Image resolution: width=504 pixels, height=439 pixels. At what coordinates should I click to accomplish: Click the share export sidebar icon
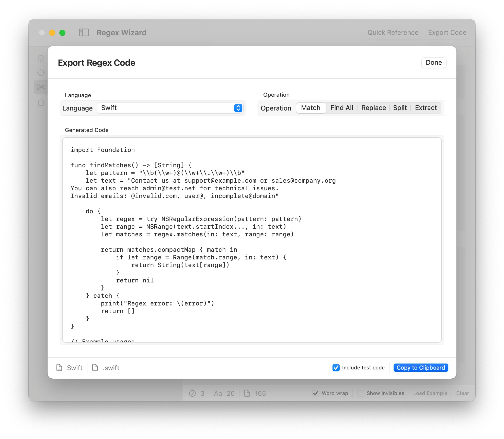(41, 102)
